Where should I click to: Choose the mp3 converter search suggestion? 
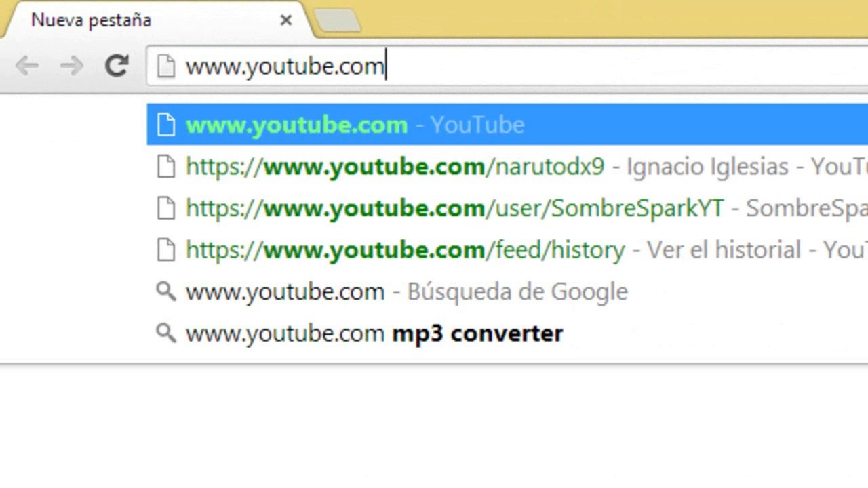pos(507,333)
